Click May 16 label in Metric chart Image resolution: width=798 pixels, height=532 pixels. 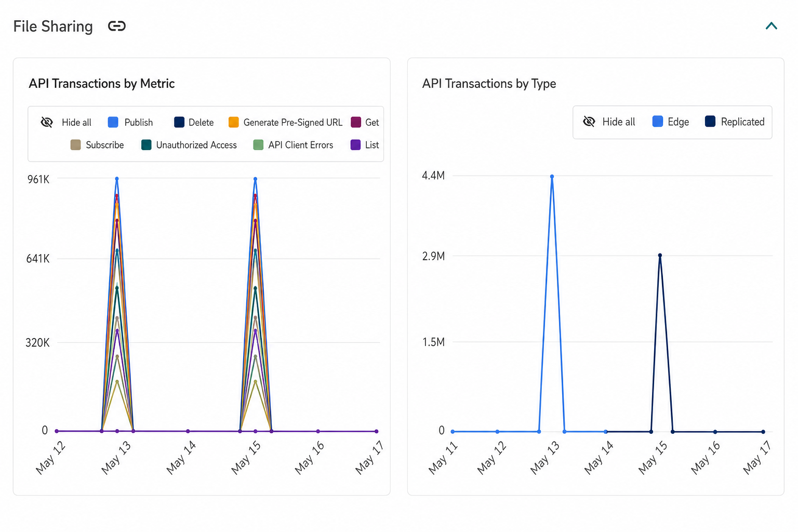pyautogui.click(x=309, y=457)
